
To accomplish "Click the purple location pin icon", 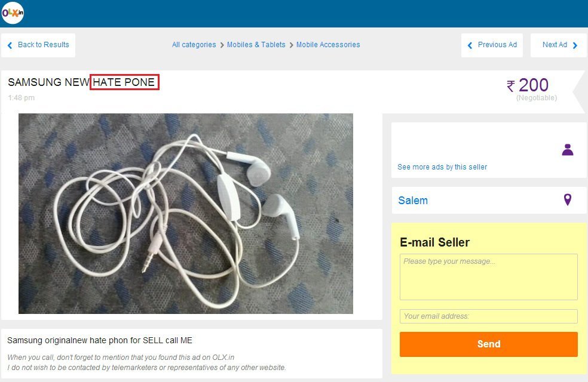I will (567, 199).
